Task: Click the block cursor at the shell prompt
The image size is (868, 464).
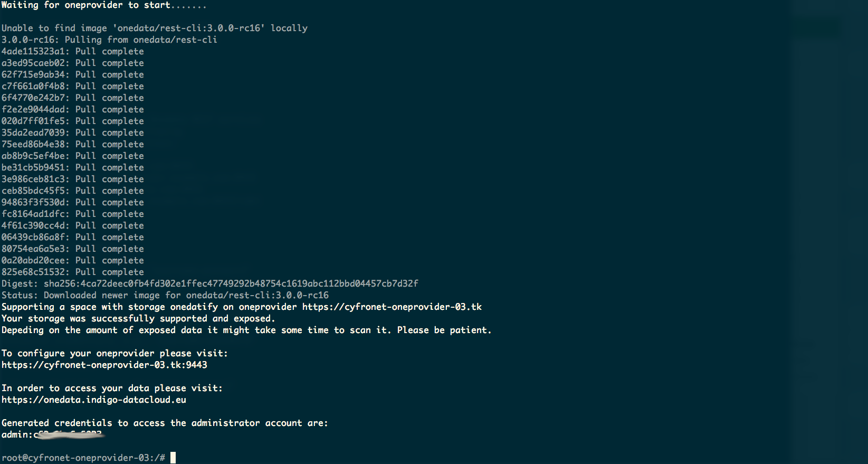Action: [x=173, y=458]
